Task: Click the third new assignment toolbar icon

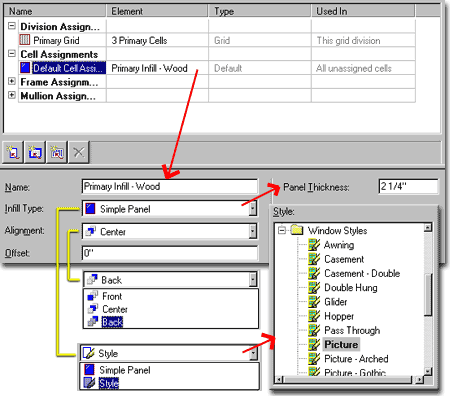Action: 57,153
